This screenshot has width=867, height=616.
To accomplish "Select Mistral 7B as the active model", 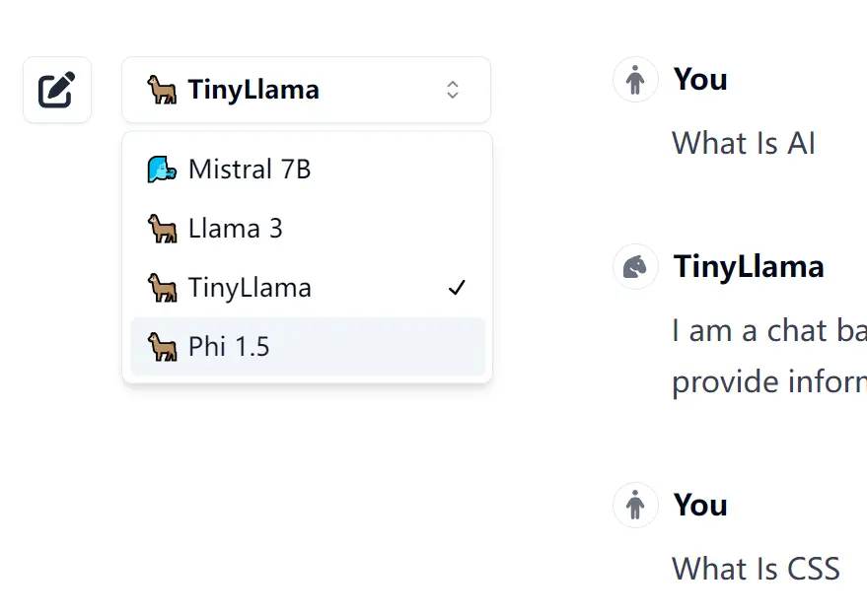I will click(249, 169).
